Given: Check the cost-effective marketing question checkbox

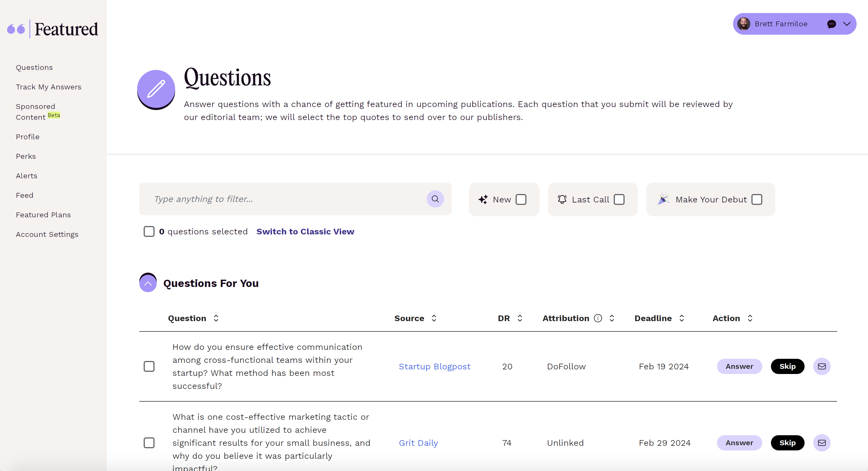Looking at the screenshot, I should [149, 443].
